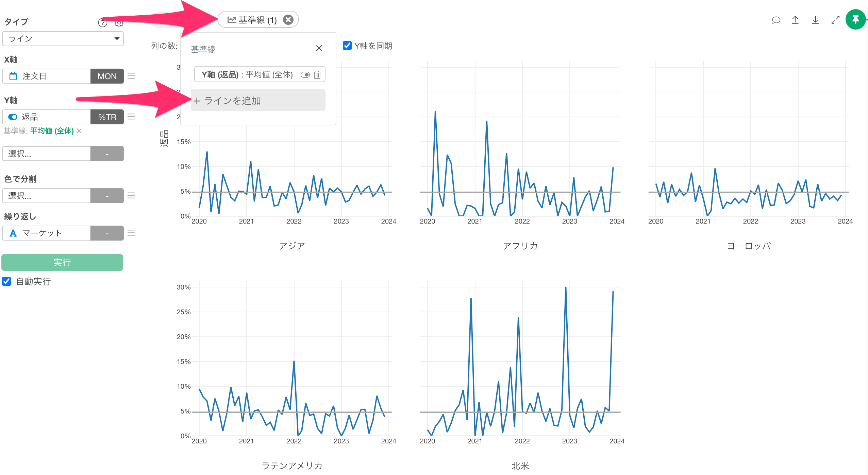Screen dimensions: 868x475
Task: Open the MON date unit dropdown
Action: (107, 76)
